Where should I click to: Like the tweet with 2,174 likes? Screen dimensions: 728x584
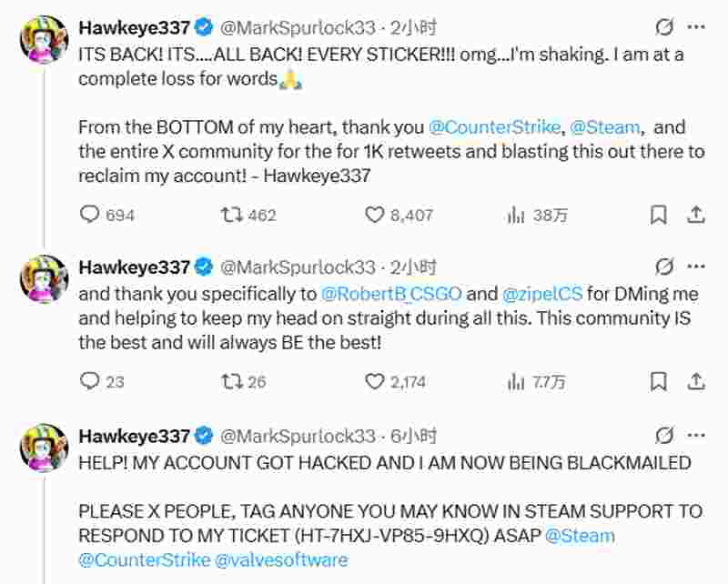(x=375, y=381)
